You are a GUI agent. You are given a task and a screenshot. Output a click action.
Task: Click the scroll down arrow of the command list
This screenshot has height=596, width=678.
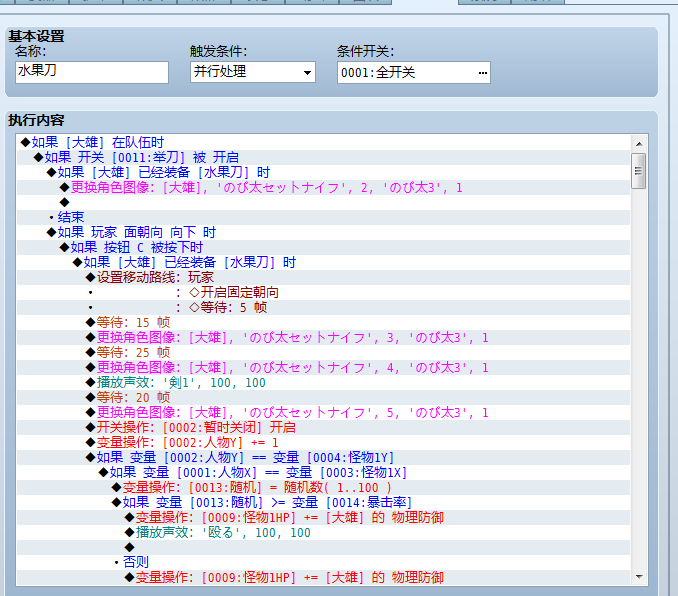(x=639, y=577)
